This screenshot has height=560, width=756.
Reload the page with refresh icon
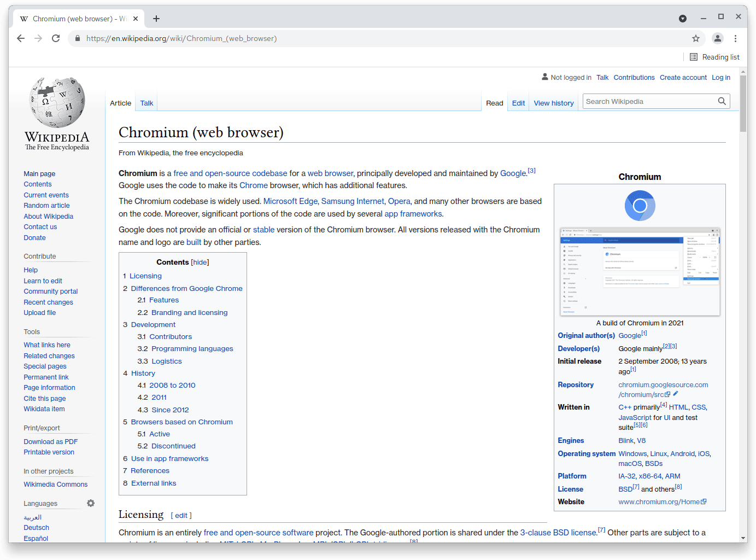56,38
